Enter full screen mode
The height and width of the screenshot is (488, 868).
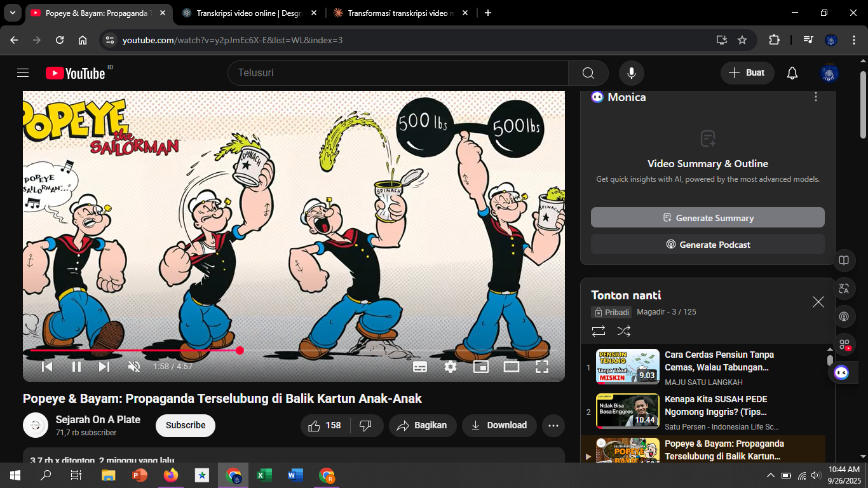pos(542,367)
